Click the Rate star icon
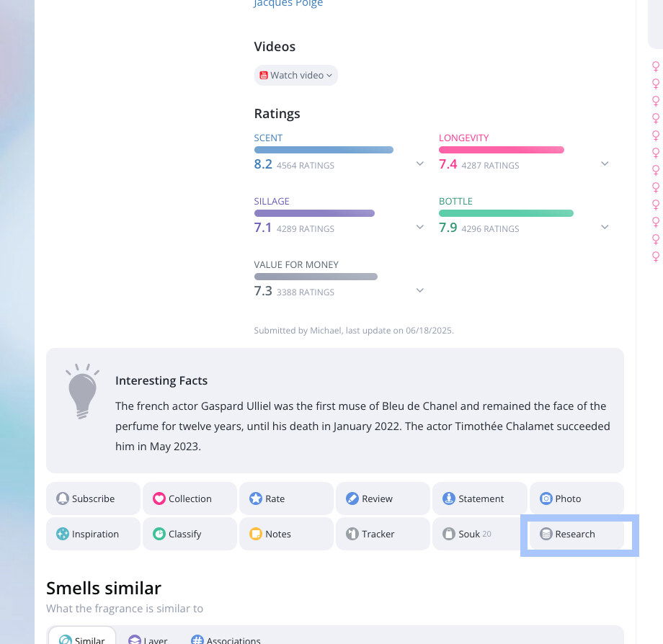 coord(256,498)
